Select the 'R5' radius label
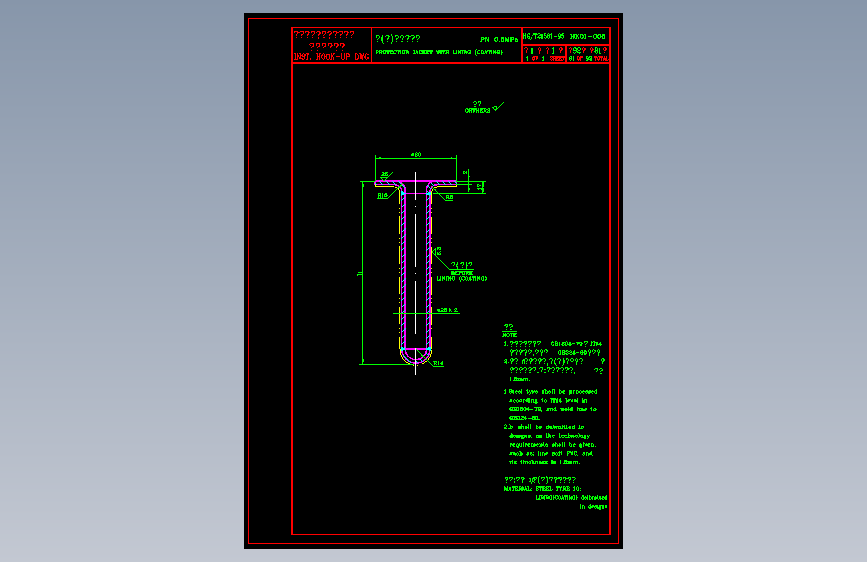This screenshot has width=867, height=562. (449, 197)
